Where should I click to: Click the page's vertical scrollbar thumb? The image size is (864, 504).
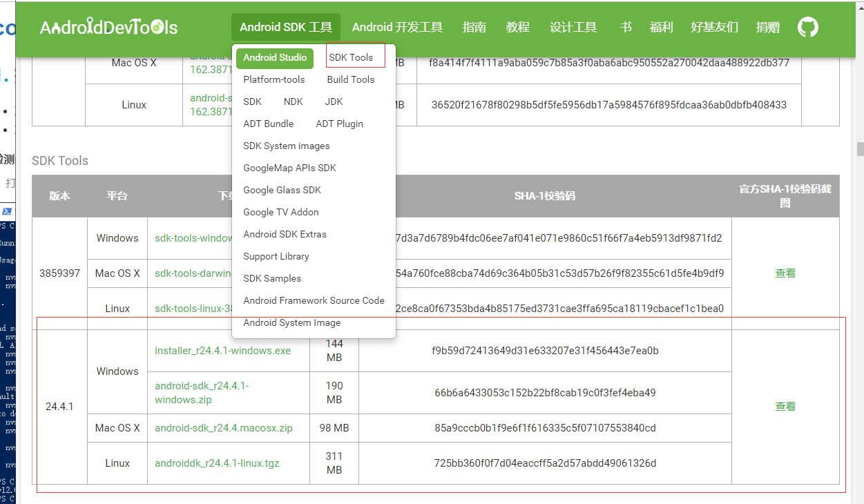[860, 149]
